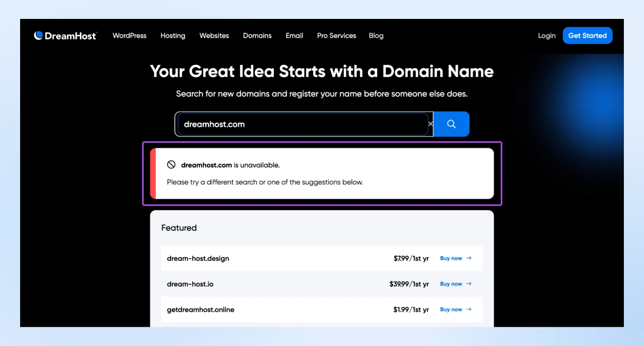This screenshot has width=644, height=346.
Task: Click the Featured heading
Action: tap(179, 228)
